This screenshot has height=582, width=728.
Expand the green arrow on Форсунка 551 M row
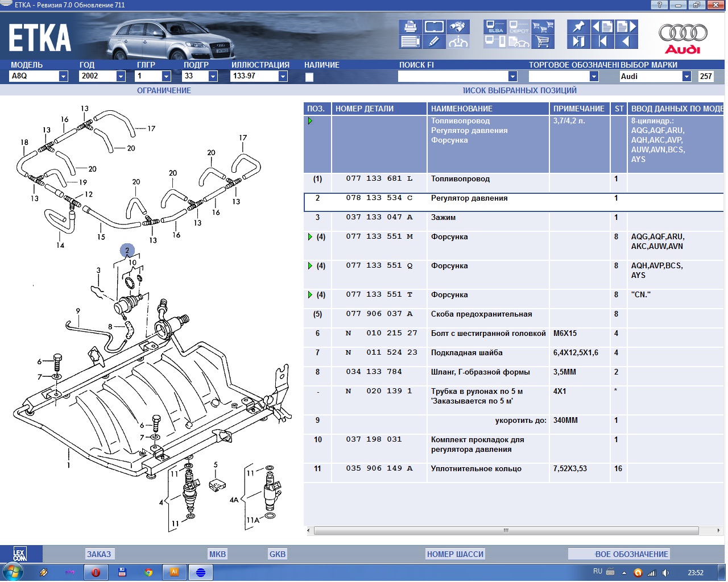click(x=310, y=237)
